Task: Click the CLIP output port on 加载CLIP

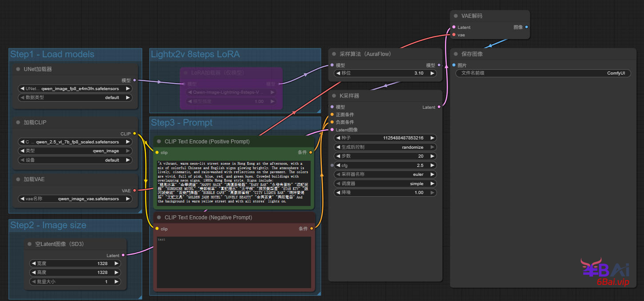Action: pos(135,134)
